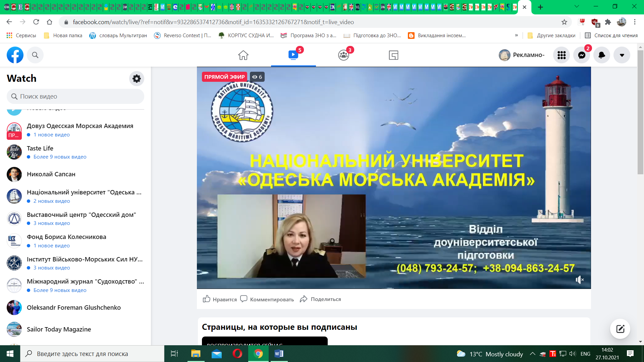644x362 pixels.
Task: Click the Facebook search magnifier icon
Action: tap(35, 55)
